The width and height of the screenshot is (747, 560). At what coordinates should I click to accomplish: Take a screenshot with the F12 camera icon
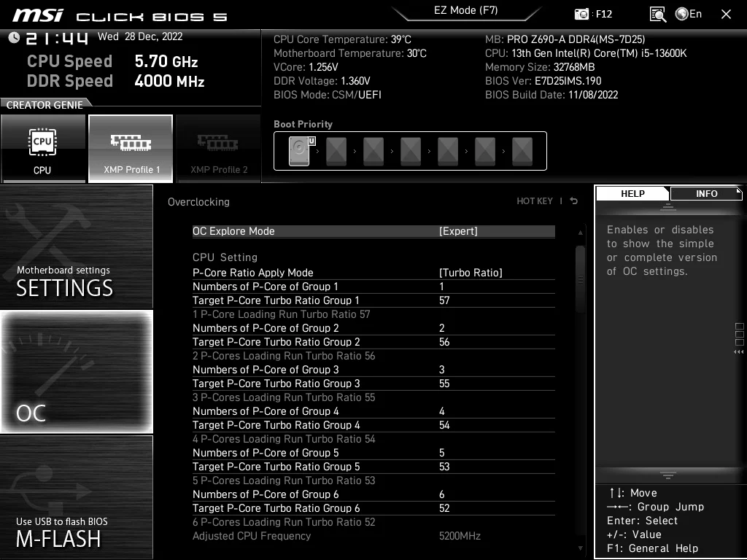click(x=581, y=15)
